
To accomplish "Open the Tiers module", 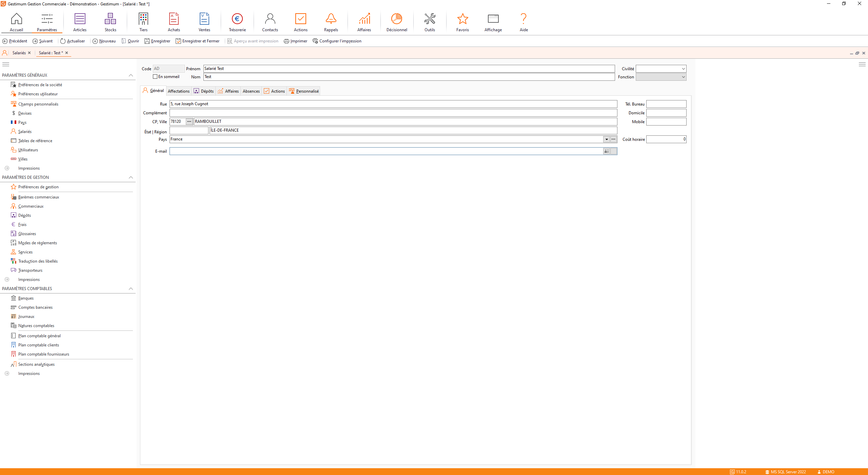I will [x=143, y=22].
